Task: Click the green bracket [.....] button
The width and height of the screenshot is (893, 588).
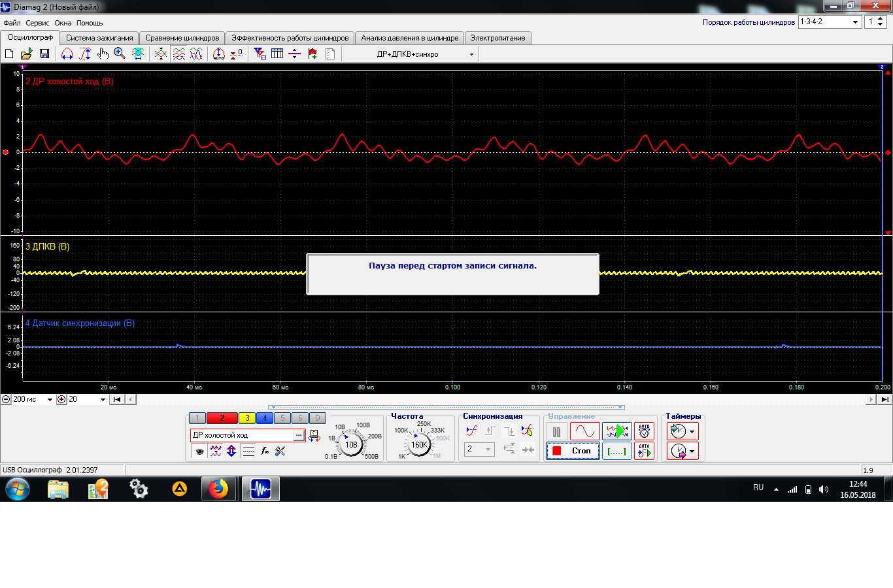Action: [617, 451]
